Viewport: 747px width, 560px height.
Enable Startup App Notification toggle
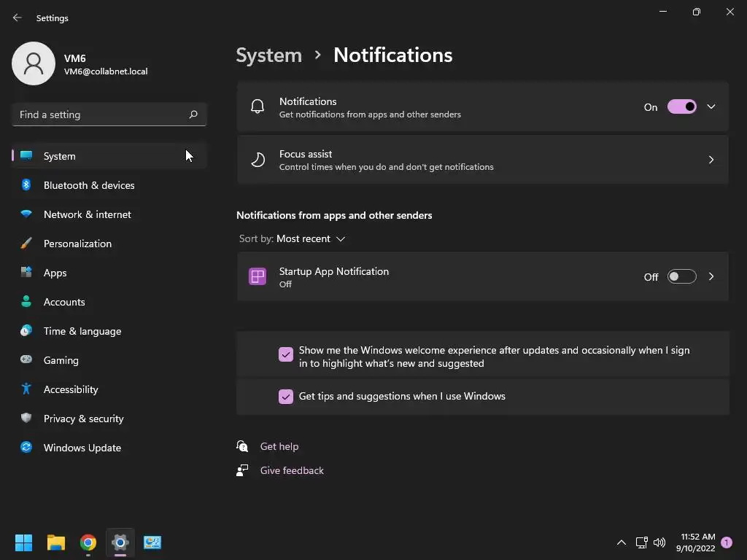(681, 277)
